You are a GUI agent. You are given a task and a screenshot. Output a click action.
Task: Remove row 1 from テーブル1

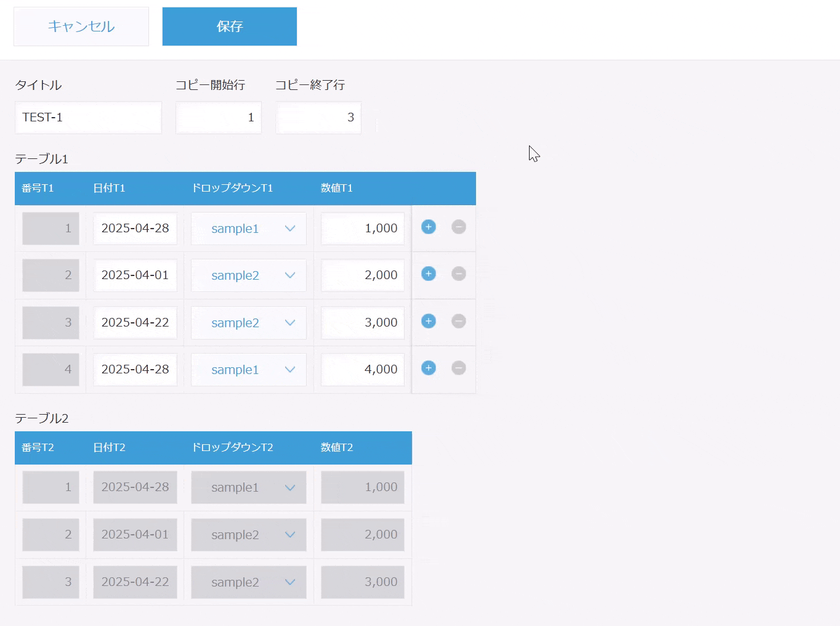point(459,227)
